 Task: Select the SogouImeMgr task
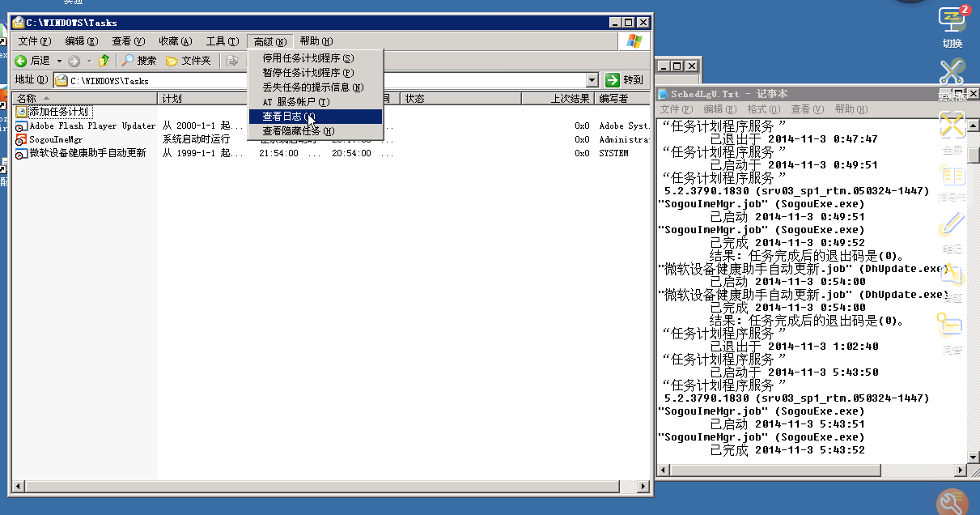click(x=49, y=139)
